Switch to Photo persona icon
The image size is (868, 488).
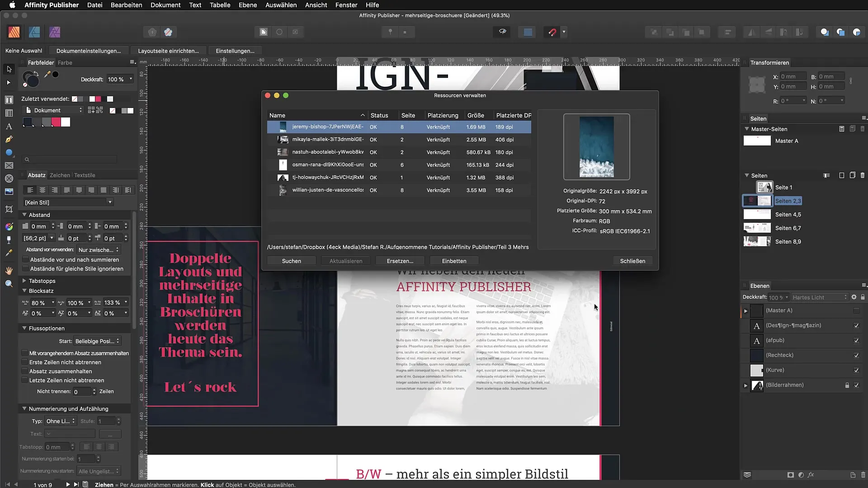(x=55, y=32)
